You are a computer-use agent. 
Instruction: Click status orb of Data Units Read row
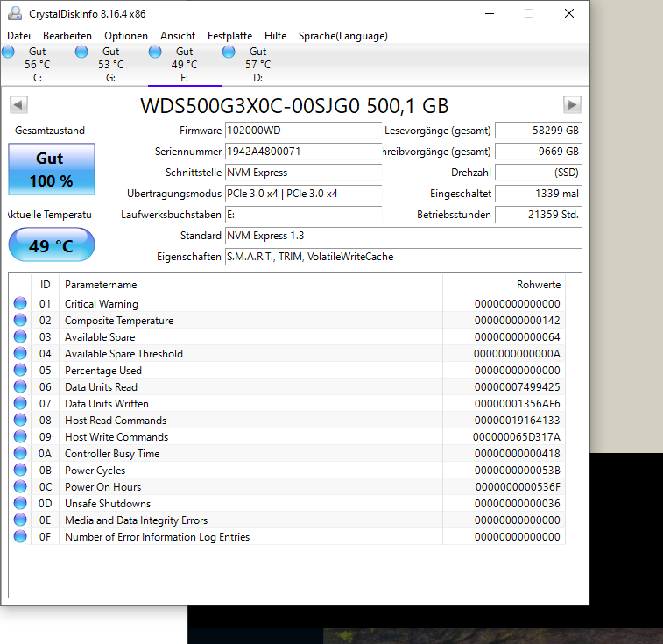[x=20, y=386]
